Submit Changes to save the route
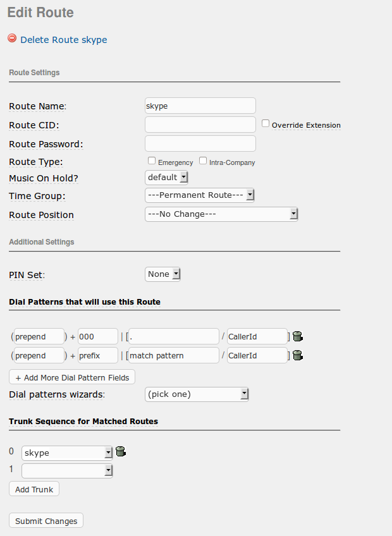 (x=46, y=521)
